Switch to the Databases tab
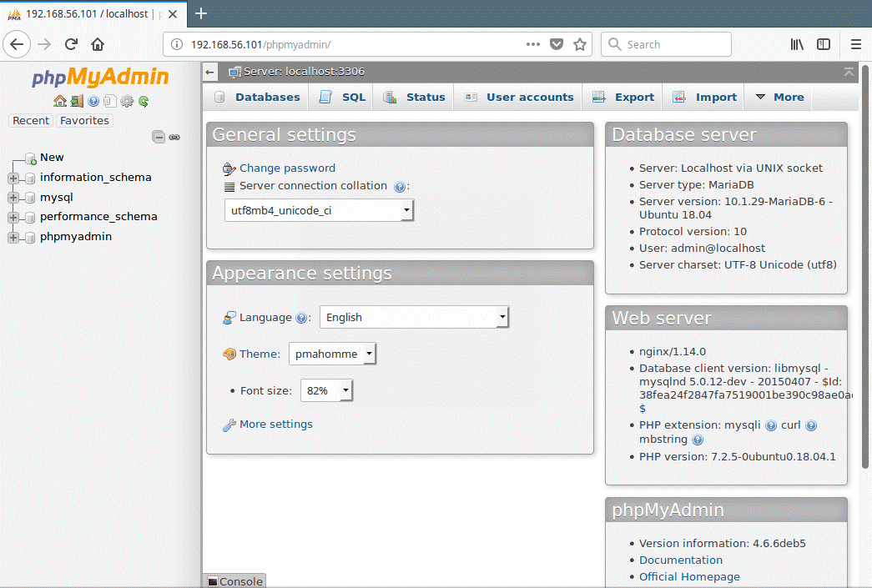The height and width of the screenshot is (588, 872). (x=258, y=98)
